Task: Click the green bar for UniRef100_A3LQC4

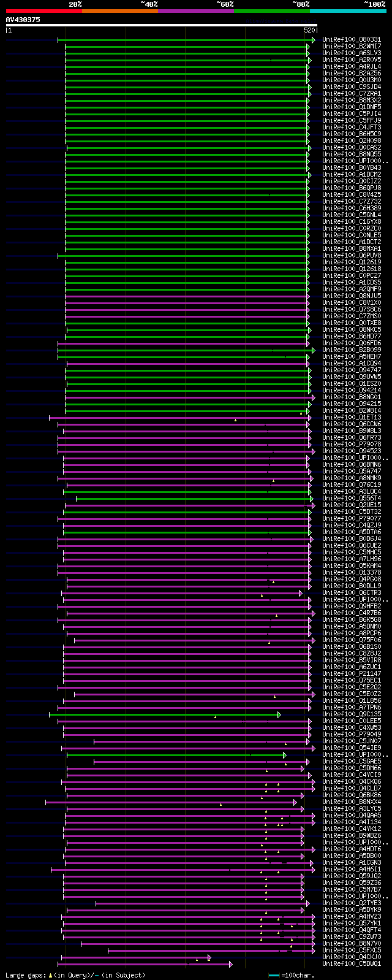Action: (187, 492)
